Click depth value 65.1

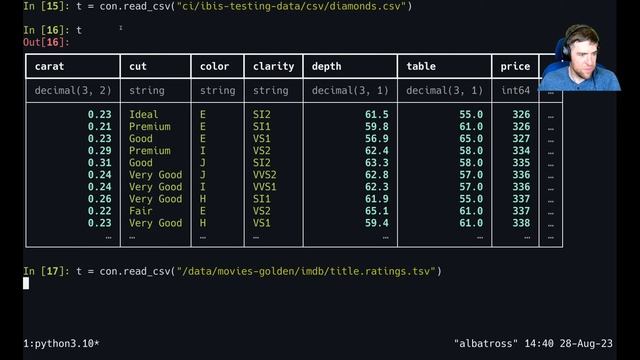click(x=377, y=211)
